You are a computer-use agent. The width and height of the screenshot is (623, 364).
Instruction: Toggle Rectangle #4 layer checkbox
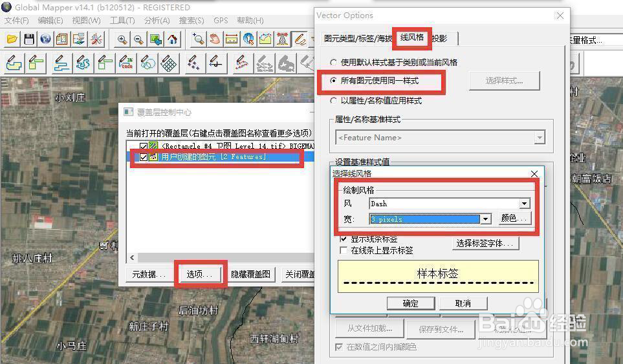144,147
